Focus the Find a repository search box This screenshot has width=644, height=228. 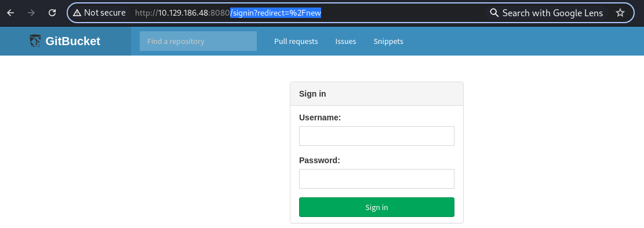click(198, 41)
